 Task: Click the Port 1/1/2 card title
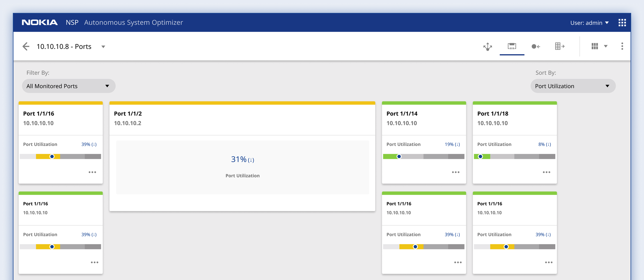pos(128,113)
